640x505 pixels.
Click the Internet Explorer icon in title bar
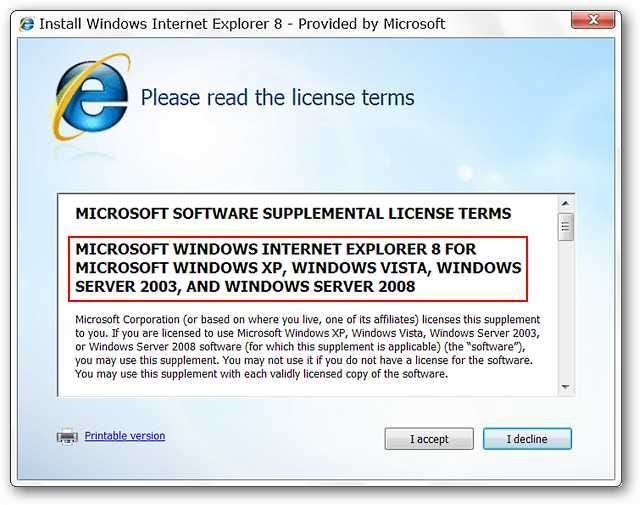click(x=27, y=24)
